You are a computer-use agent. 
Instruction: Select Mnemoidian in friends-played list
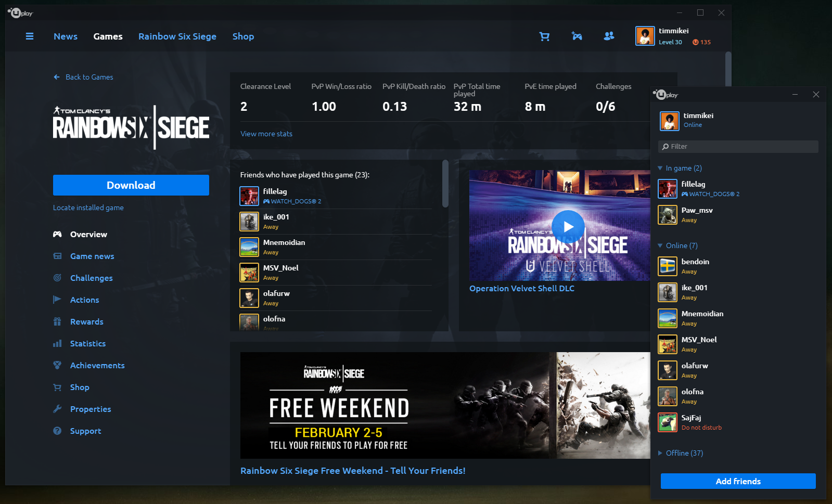click(336, 247)
